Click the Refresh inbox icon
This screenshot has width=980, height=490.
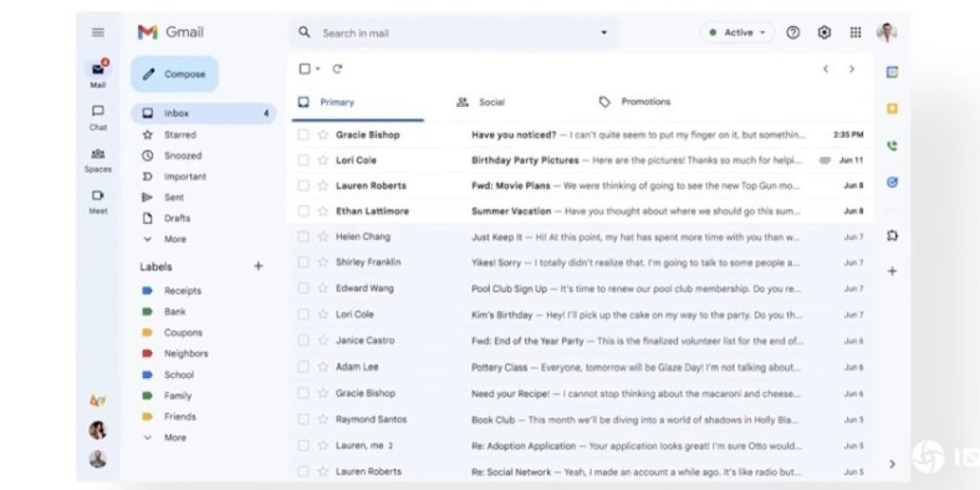point(337,69)
